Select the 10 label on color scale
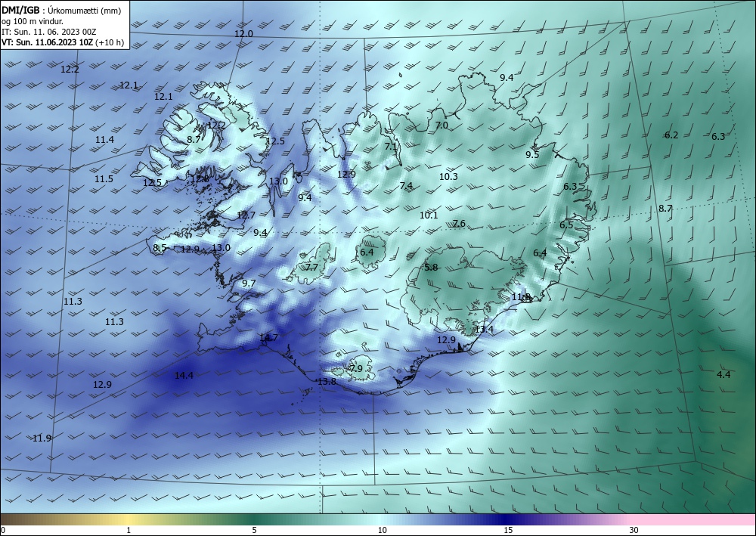This screenshot has height=536, width=756. pos(382,530)
